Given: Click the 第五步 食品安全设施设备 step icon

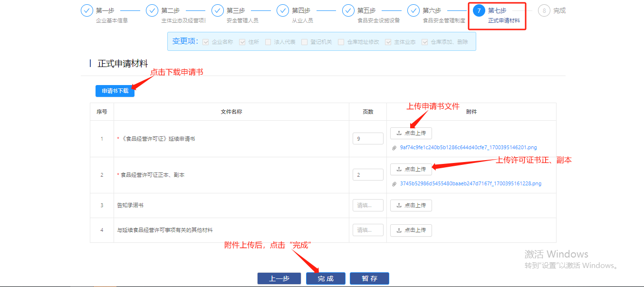Looking at the screenshot, I should pos(348,10).
